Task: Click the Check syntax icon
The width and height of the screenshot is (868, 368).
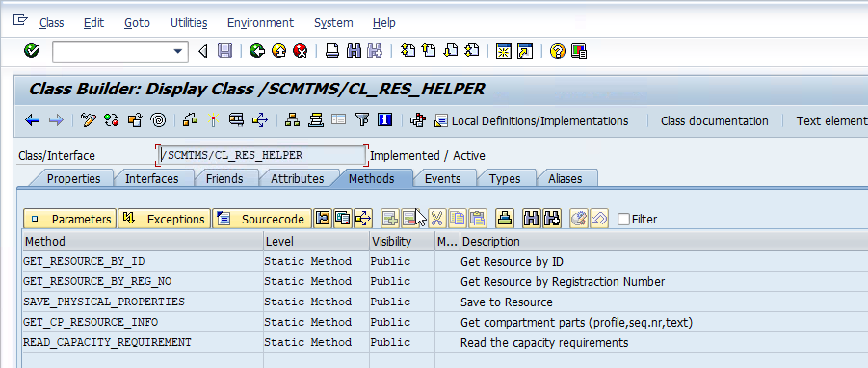Action: (x=191, y=119)
